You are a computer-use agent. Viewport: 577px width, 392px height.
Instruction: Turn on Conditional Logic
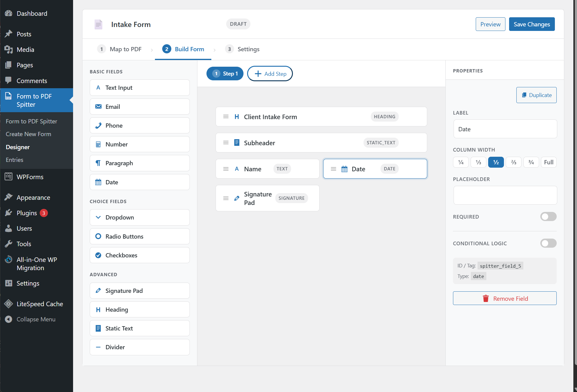[548, 243]
